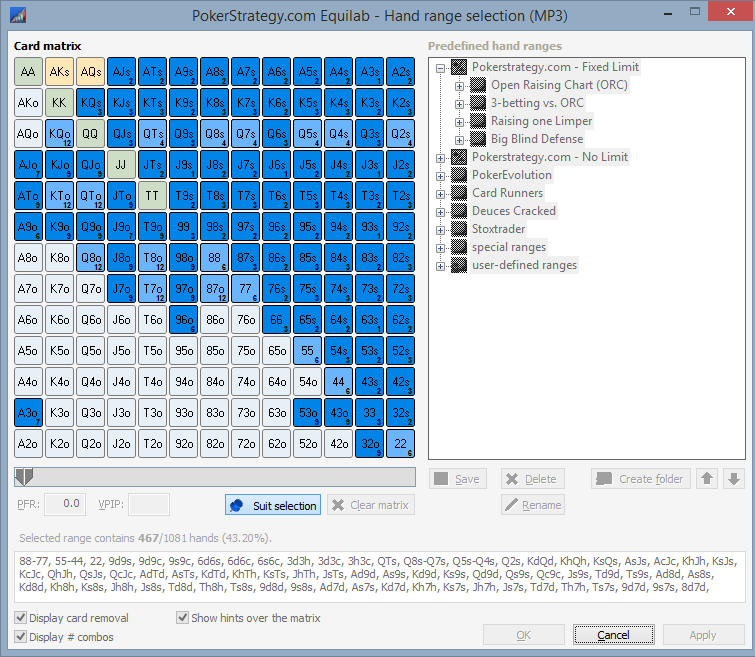Image resolution: width=755 pixels, height=657 pixels.
Task: Toggle AKs cell in card matrix
Action: pyautogui.click(x=59, y=72)
